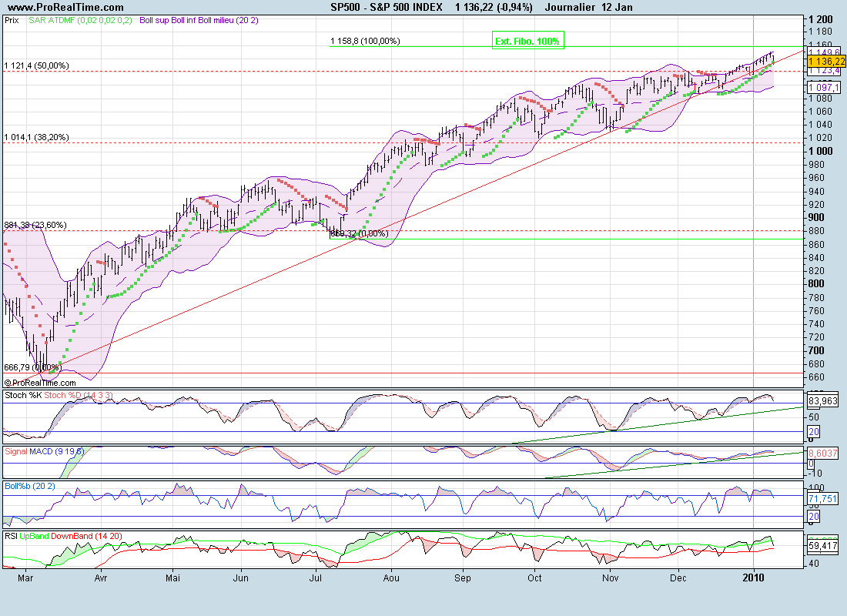Screen dimensions: 847x616
Task: Click the 1 121,4 (50,00%) Fibonacci label
Action: pyautogui.click(x=37, y=66)
